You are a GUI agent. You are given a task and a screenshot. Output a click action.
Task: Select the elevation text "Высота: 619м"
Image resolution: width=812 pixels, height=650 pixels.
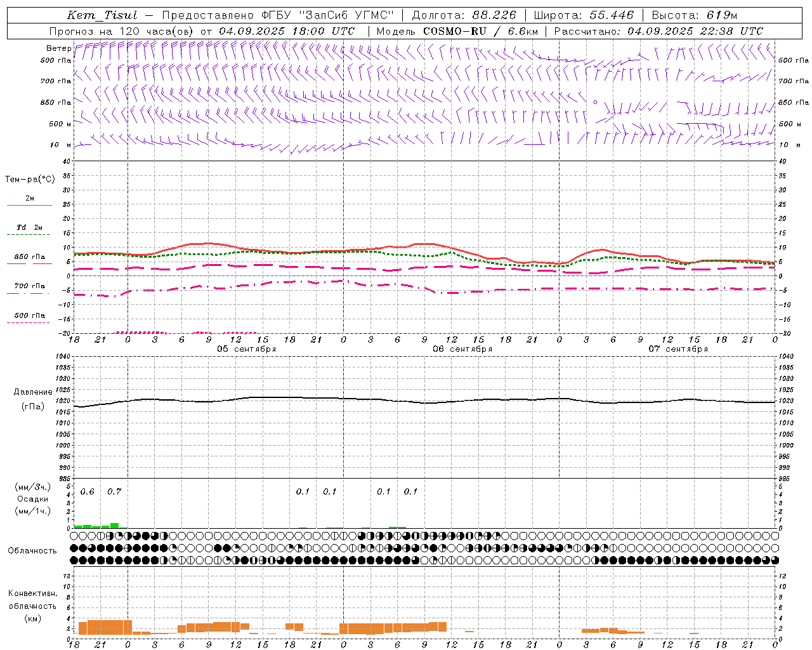click(695, 15)
